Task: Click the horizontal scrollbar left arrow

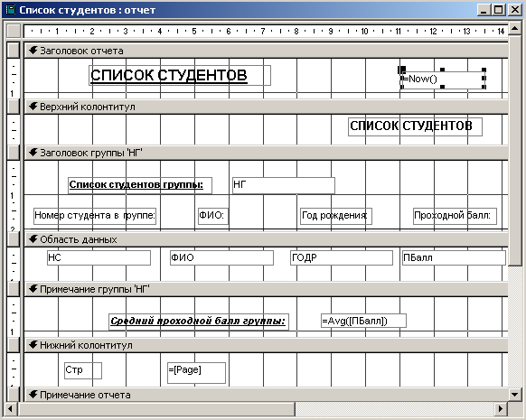Action: point(11,408)
